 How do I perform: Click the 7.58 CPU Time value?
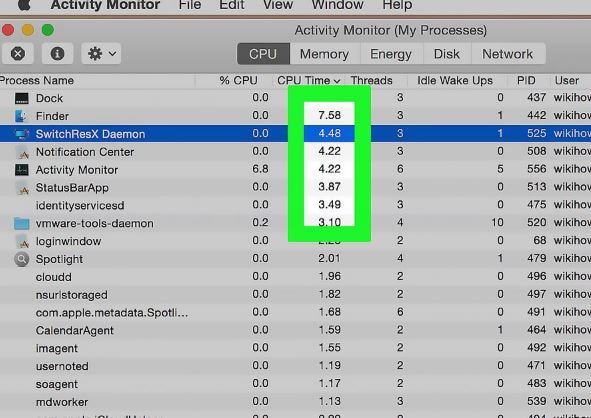(x=329, y=115)
